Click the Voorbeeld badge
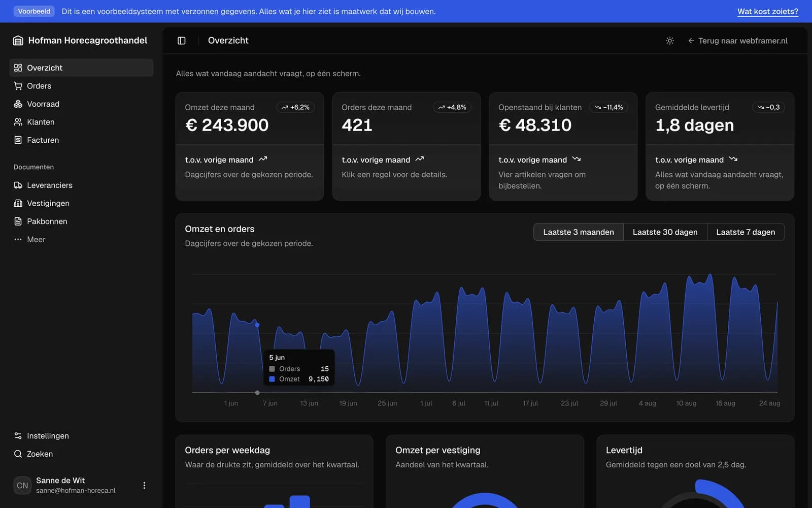This screenshot has height=508, width=812. (x=34, y=11)
